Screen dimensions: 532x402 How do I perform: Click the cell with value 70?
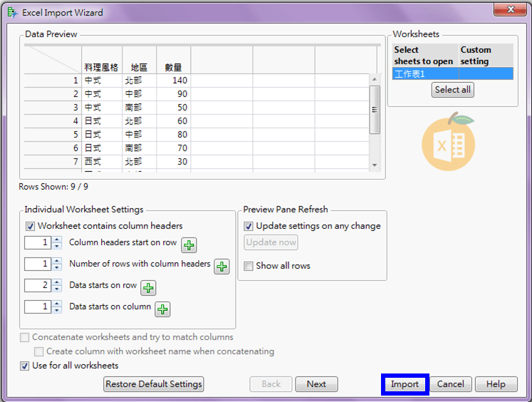pyautogui.click(x=173, y=148)
